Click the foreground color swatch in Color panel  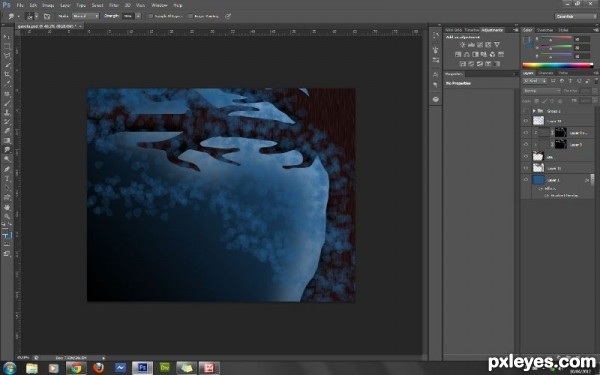[526, 41]
